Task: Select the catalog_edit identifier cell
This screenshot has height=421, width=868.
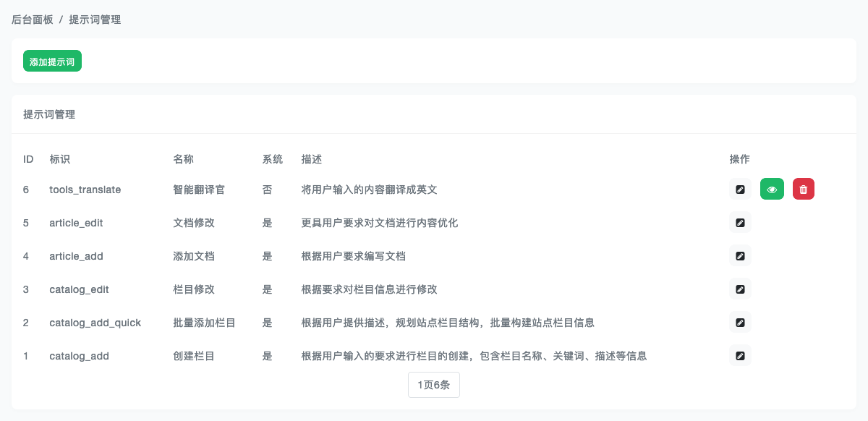Action: [79, 289]
